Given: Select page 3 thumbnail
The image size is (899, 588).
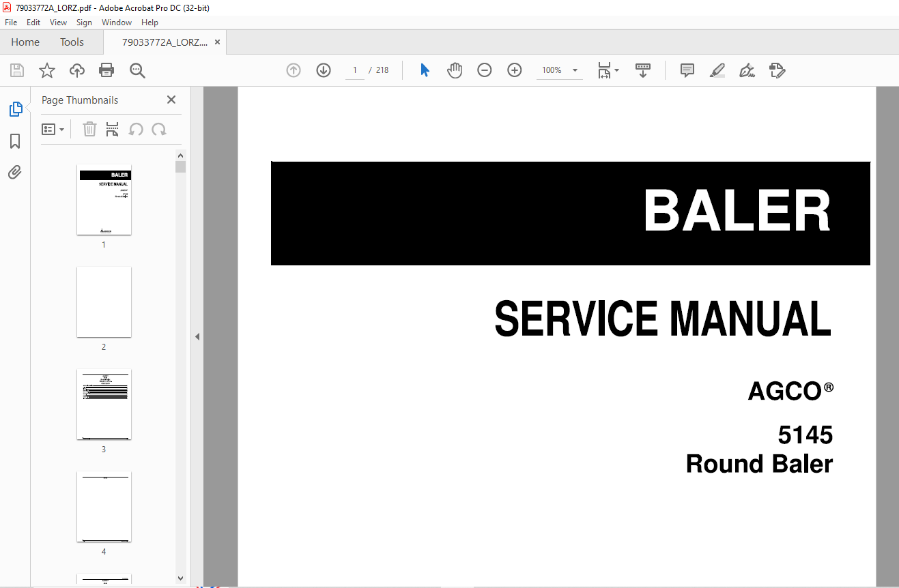Looking at the screenshot, I should tap(104, 405).
